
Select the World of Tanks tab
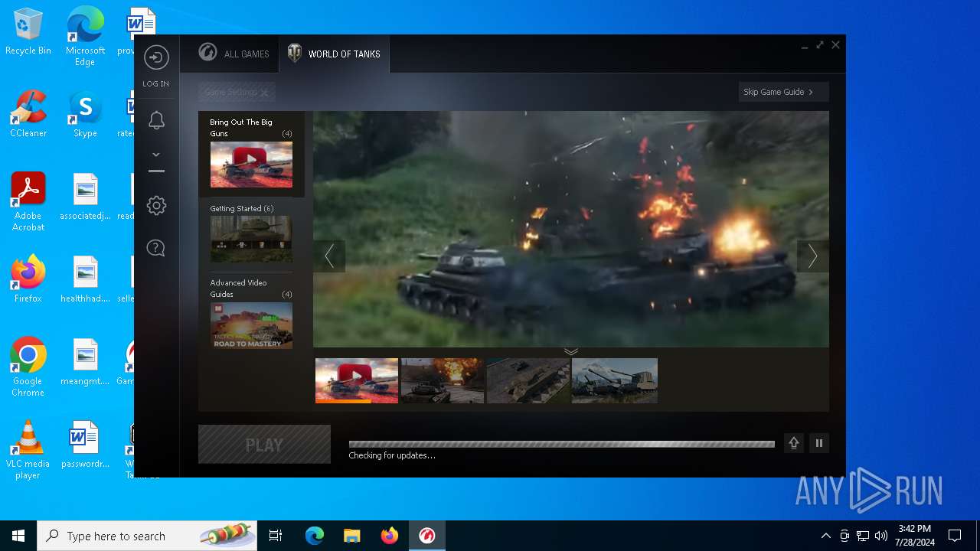click(x=334, y=54)
